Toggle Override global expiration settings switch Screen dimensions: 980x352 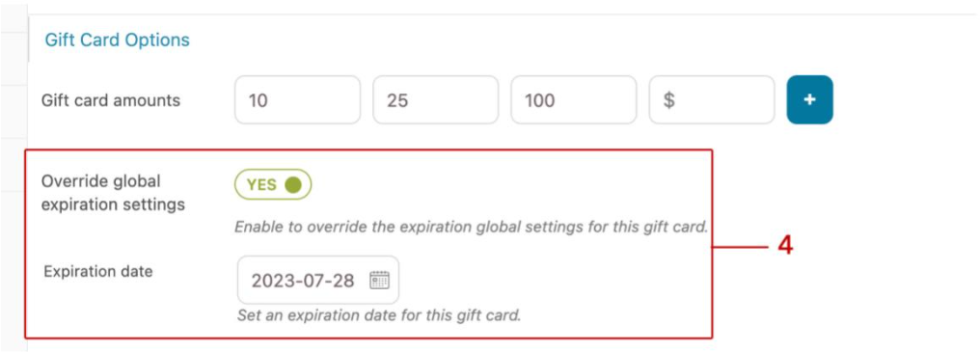(273, 184)
